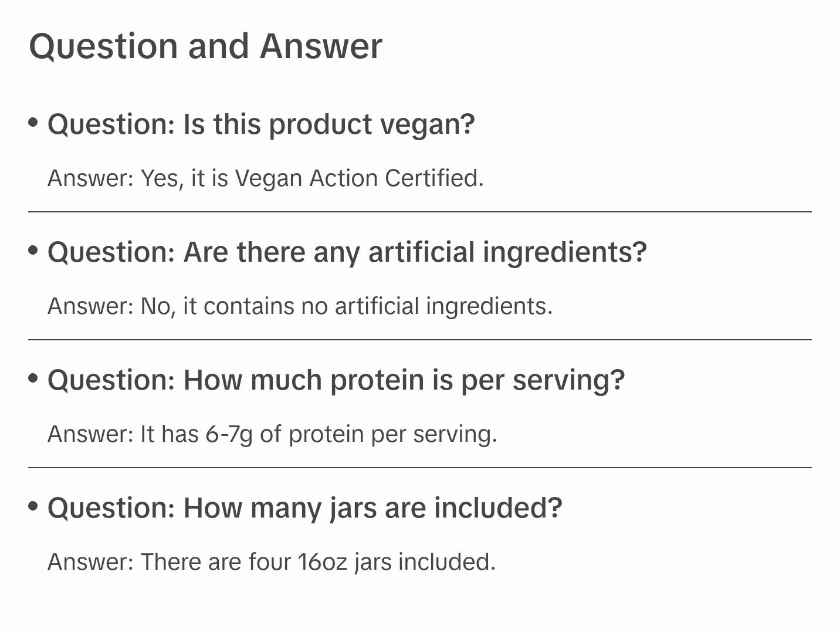
Task: Choose the "How many jars are included?" question
Action: pos(304,508)
